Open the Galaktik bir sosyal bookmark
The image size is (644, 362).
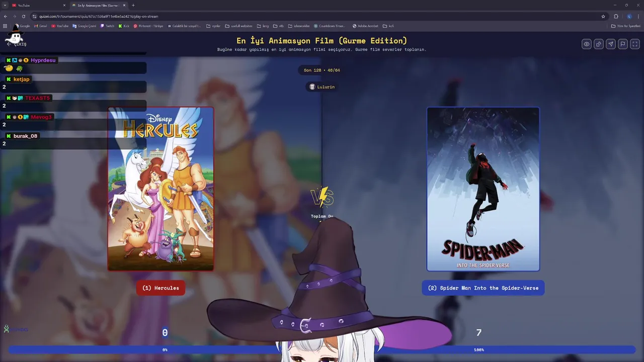click(184, 26)
